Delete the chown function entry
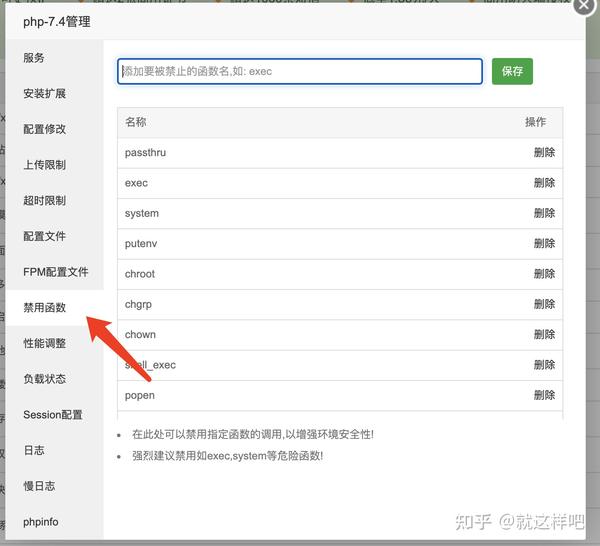The width and height of the screenshot is (600, 546). click(544, 334)
